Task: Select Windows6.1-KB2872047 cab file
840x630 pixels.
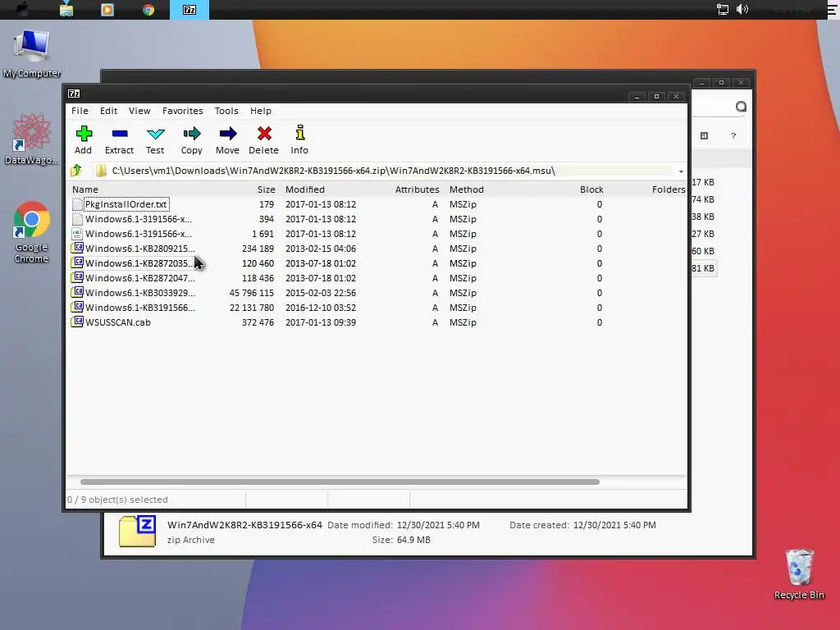Action: [x=139, y=278]
